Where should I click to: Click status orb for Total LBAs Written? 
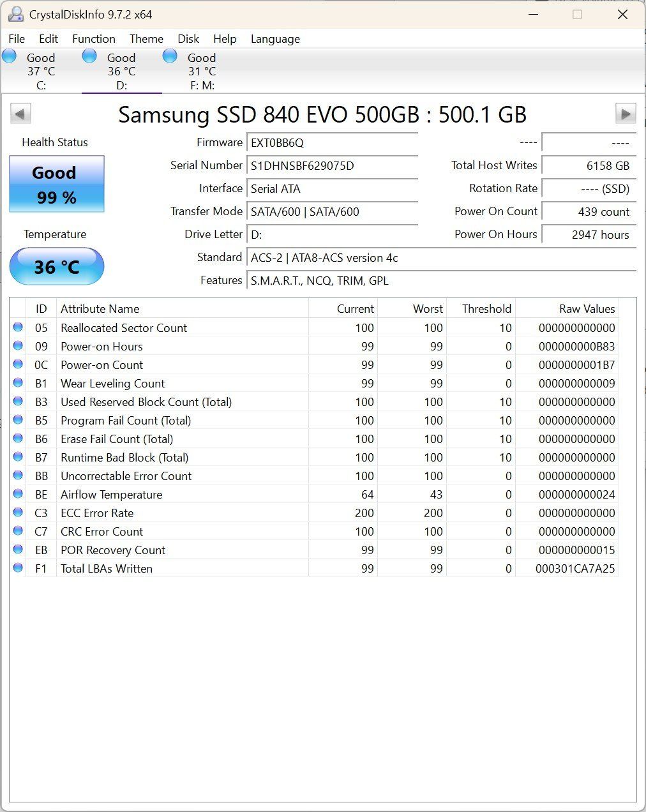tap(18, 568)
